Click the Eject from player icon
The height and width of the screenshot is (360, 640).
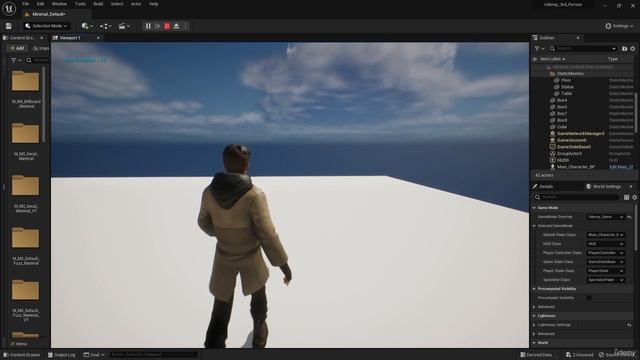click(176, 26)
